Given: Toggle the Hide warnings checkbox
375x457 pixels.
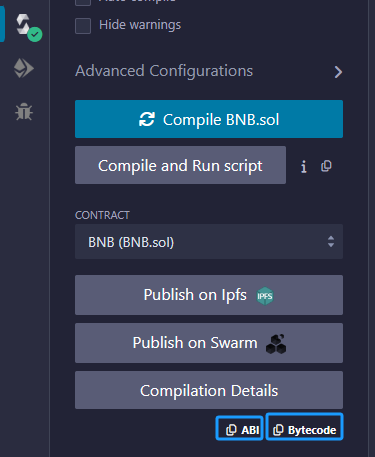Looking at the screenshot, I should [x=83, y=26].
